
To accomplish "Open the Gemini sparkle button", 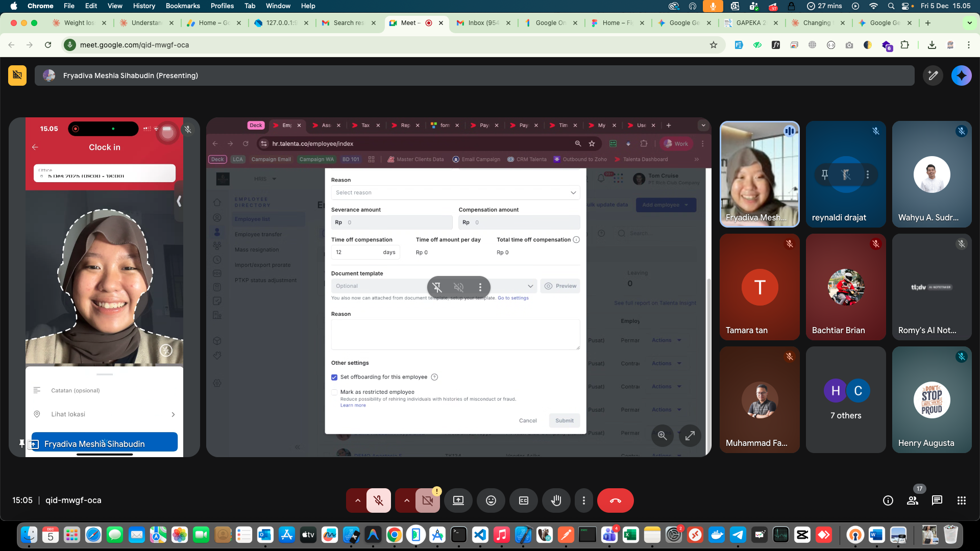I will coord(961,76).
